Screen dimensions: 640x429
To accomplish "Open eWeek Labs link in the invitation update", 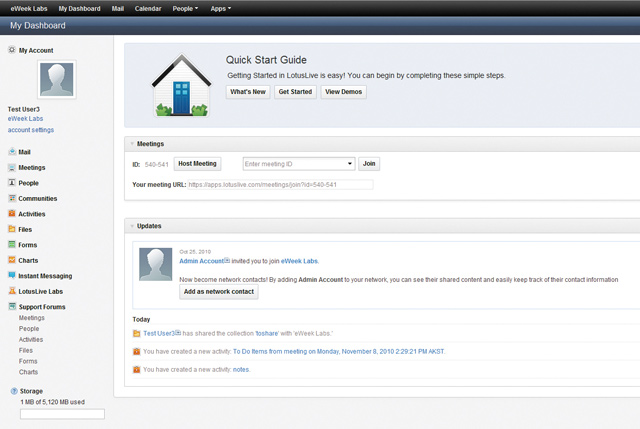I will [x=300, y=261].
